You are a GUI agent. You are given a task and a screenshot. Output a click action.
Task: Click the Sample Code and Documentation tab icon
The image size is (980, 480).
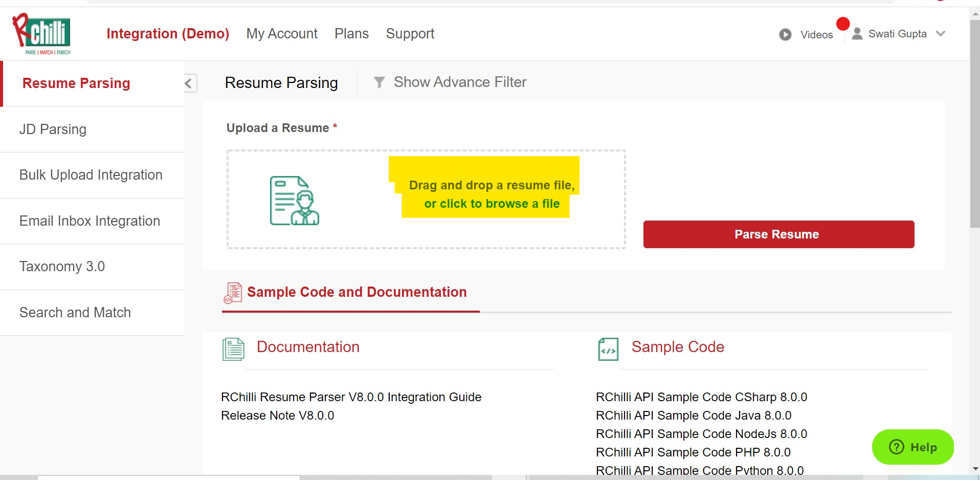[x=233, y=293]
